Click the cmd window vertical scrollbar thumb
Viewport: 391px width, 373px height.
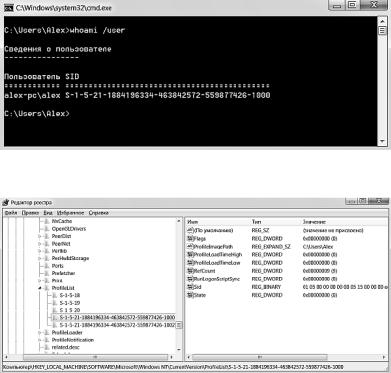pyautogui.click(x=382, y=31)
